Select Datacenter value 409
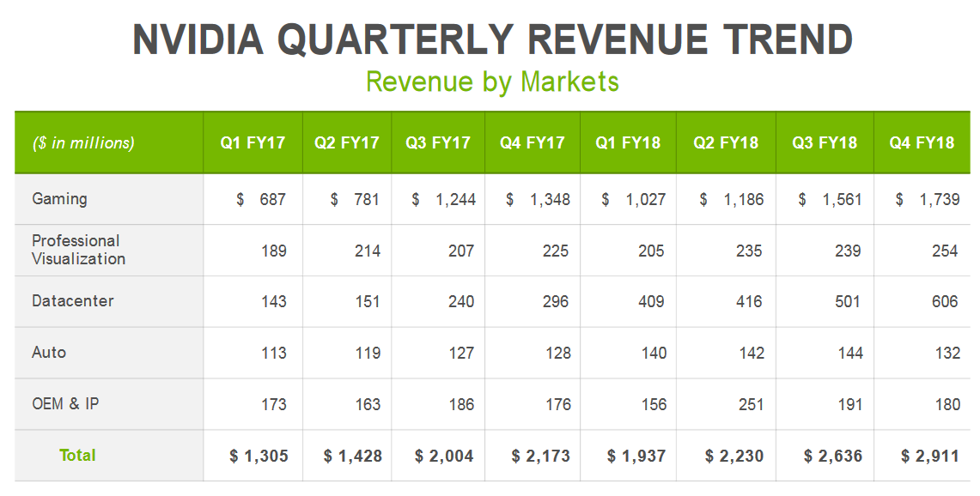 pos(651,302)
